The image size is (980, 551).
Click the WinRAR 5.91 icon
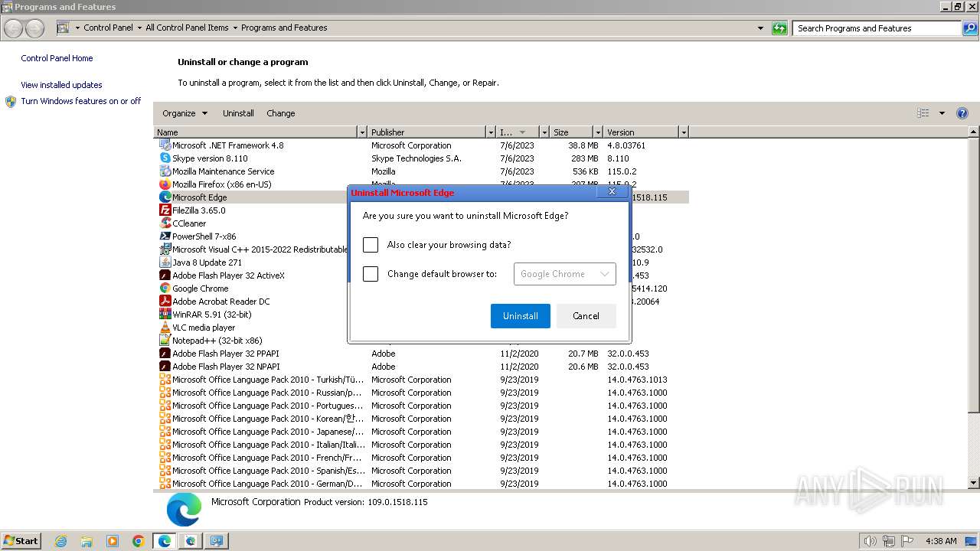point(165,315)
